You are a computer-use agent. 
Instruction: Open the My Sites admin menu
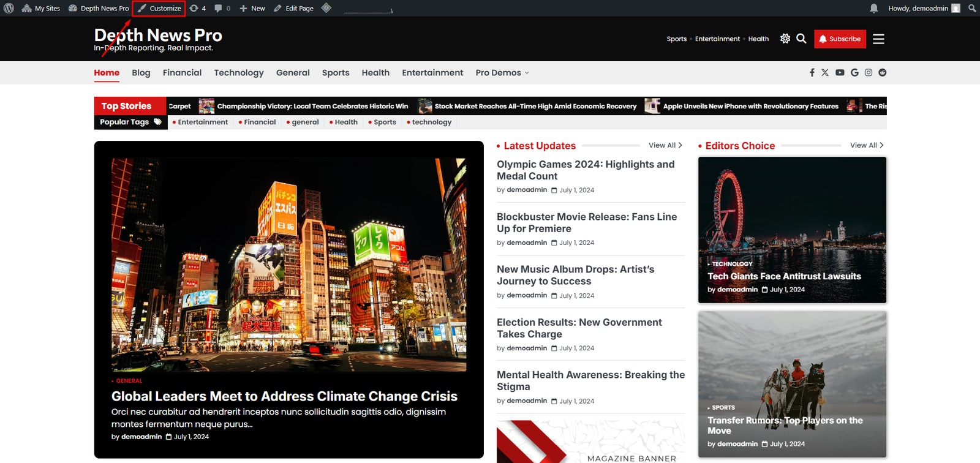[41, 8]
